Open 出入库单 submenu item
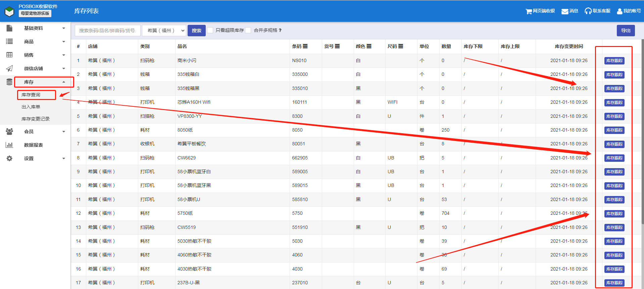Image resolution: width=644 pixels, height=289 pixels. pos(31,107)
